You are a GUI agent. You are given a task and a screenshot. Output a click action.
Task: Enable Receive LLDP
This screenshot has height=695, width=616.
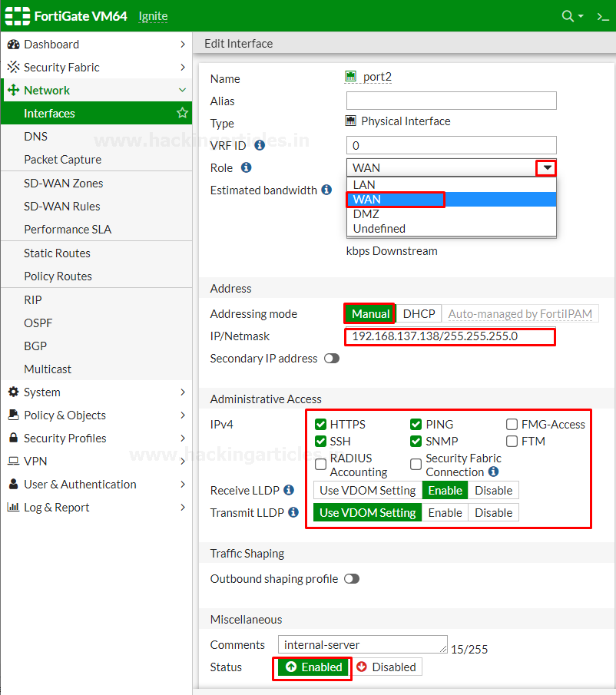coord(445,490)
